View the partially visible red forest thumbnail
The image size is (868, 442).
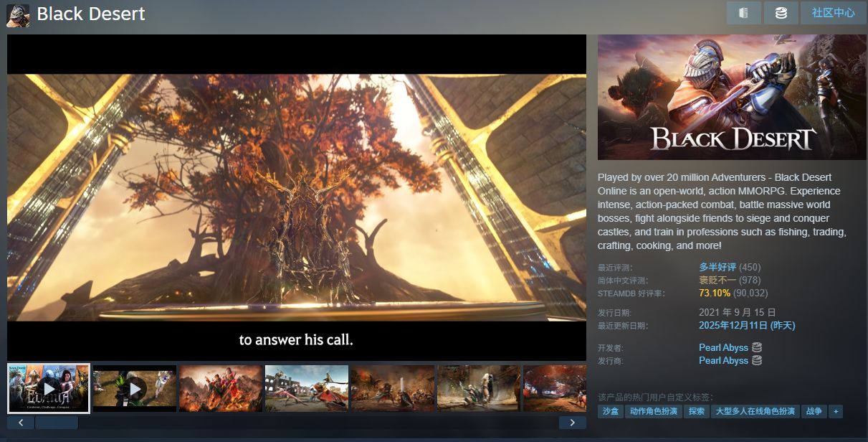pyautogui.click(x=555, y=388)
